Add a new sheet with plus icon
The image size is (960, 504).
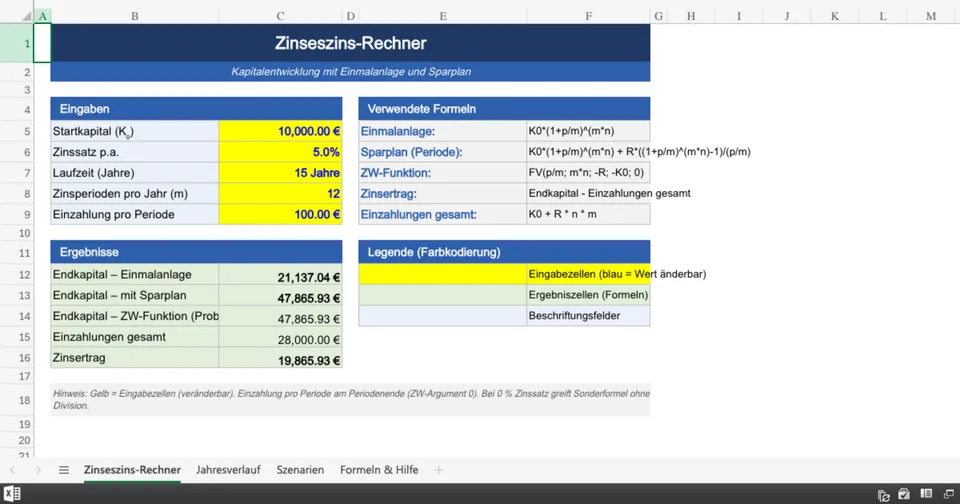coord(438,470)
